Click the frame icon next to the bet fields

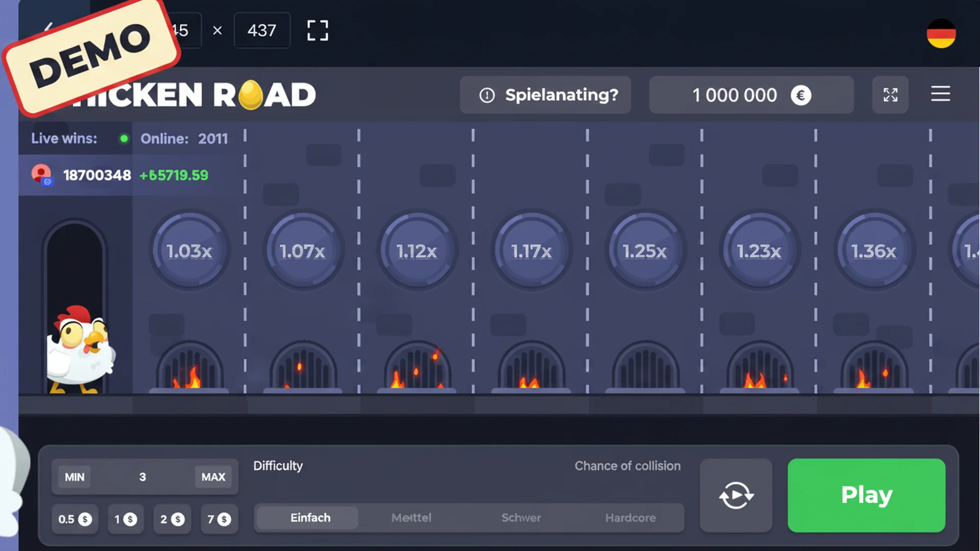pyautogui.click(x=317, y=31)
